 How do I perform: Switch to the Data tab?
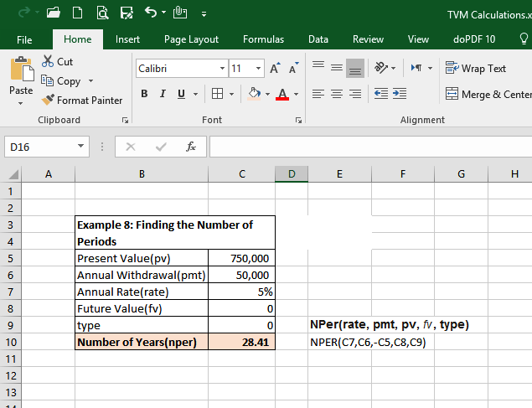coord(318,39)
